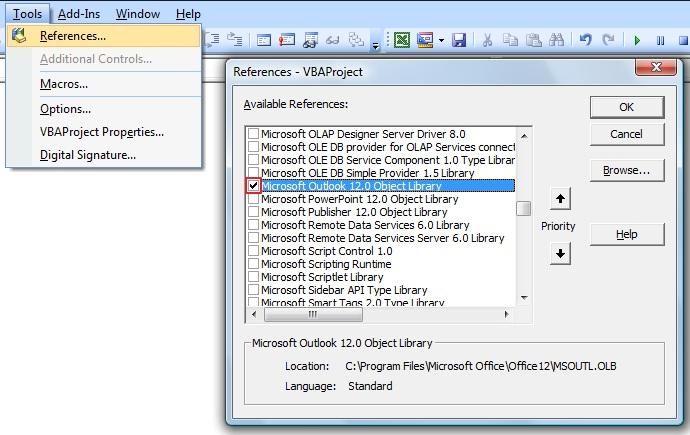Click the priority down arrow button
Viewport: 690px width, 435px height.
pos(560,253)
